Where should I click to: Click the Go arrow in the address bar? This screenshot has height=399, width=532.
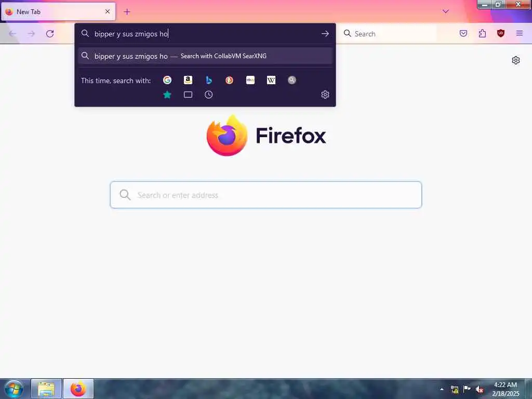[x=325, y=34]
